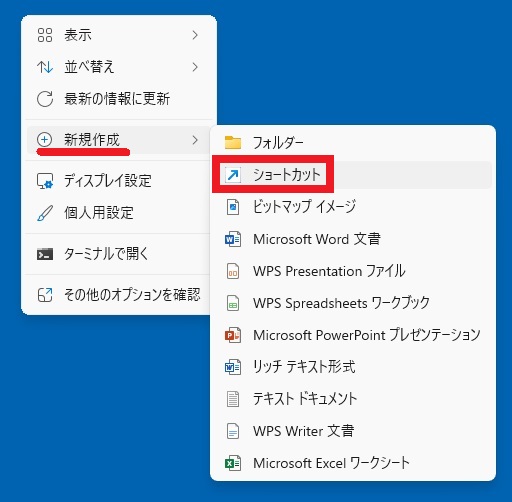Click the 新規作成 plus circle icon
Viewport: 512px width, 502px height.
(x=44, y=139)
